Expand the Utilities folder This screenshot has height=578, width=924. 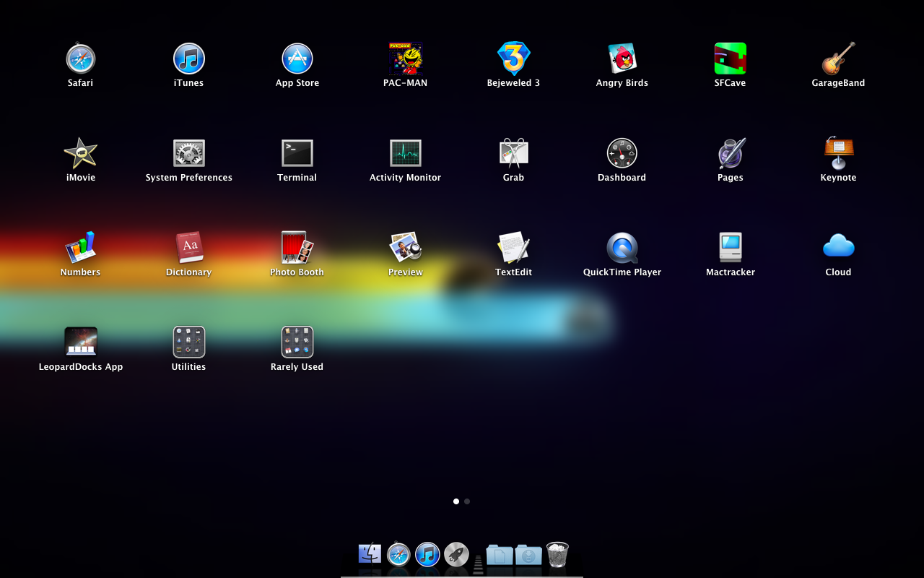[189, 342]
